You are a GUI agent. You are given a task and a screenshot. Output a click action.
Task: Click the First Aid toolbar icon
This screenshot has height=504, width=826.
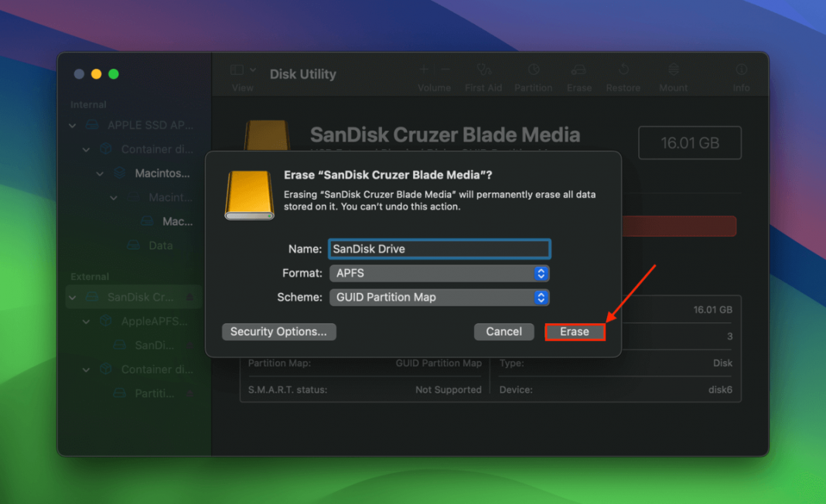coord(483,70)
